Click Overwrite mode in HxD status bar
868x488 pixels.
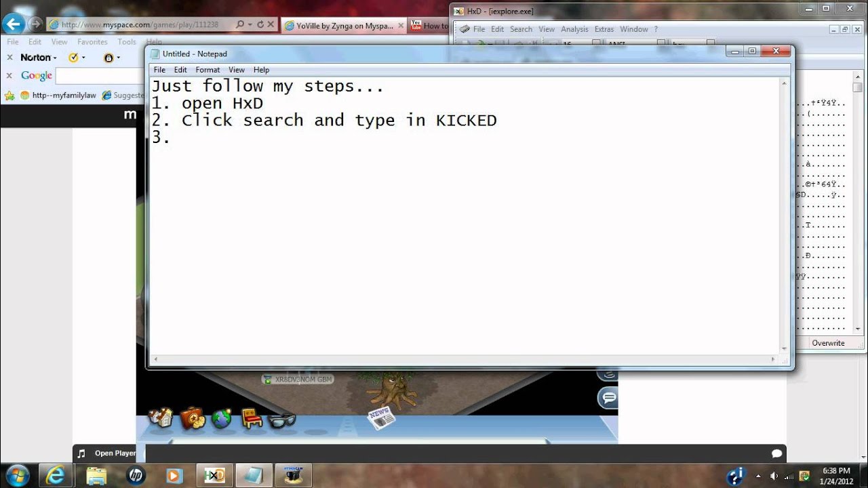(828, 343)
